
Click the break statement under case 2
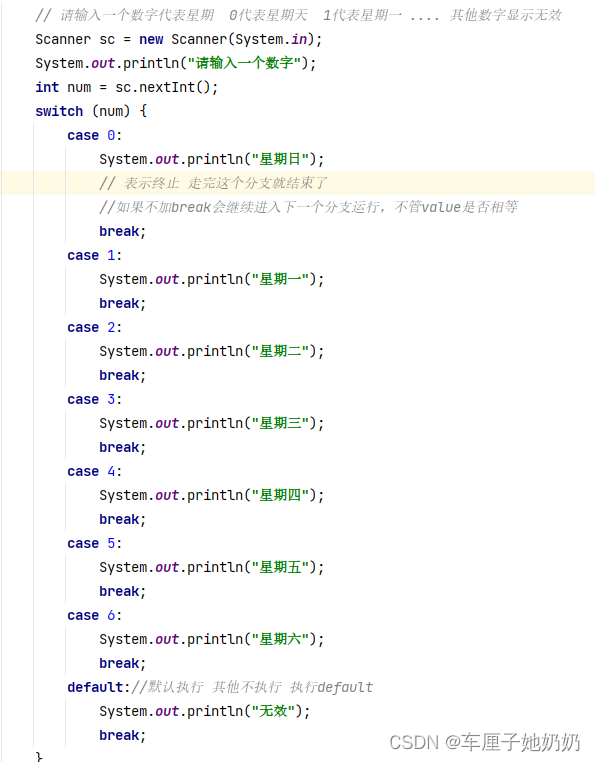[x=122, y=375]
